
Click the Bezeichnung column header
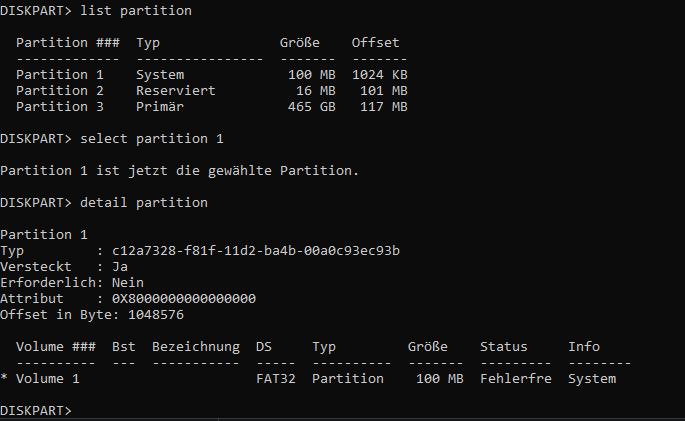195,346
